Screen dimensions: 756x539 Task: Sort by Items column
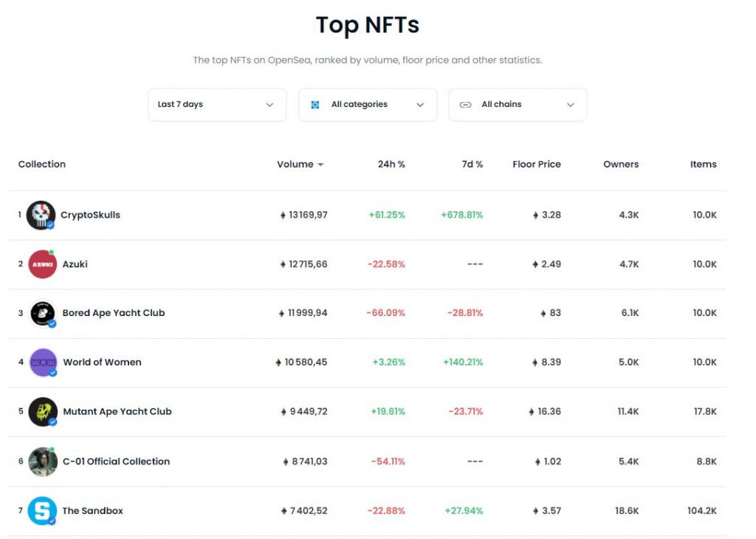pos(704,165)
